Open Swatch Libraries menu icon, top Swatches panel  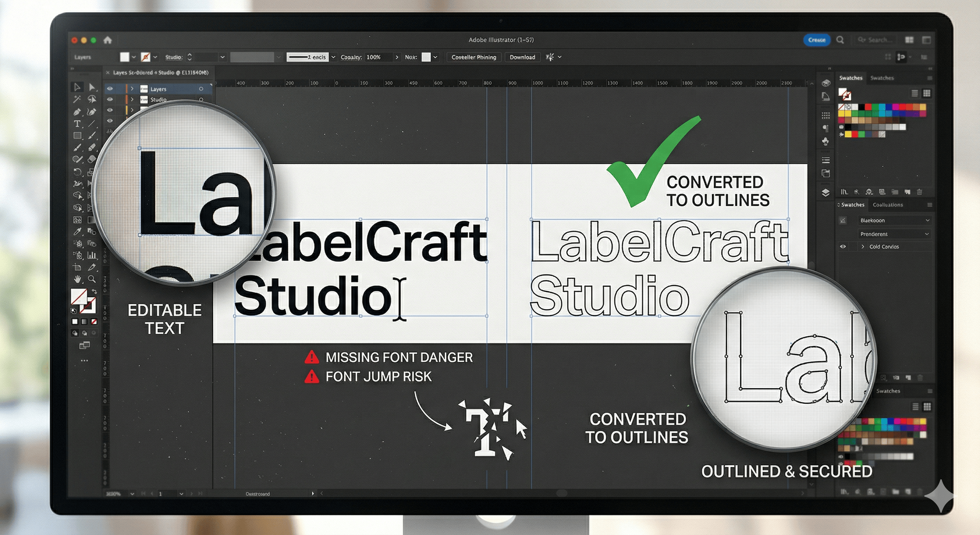pyautogui.click(x=844, y=192)
